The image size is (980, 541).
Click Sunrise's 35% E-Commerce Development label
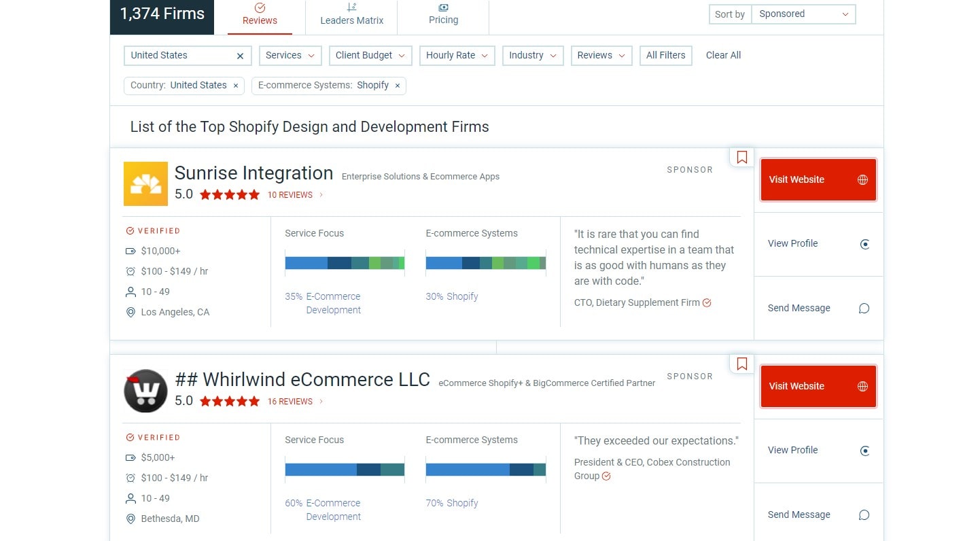[x=323, y=304]
